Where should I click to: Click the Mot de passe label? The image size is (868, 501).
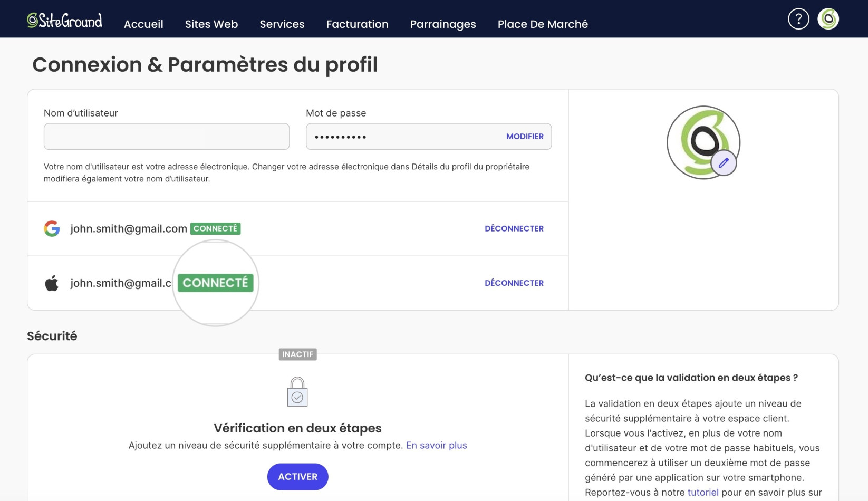click(336, 113)
